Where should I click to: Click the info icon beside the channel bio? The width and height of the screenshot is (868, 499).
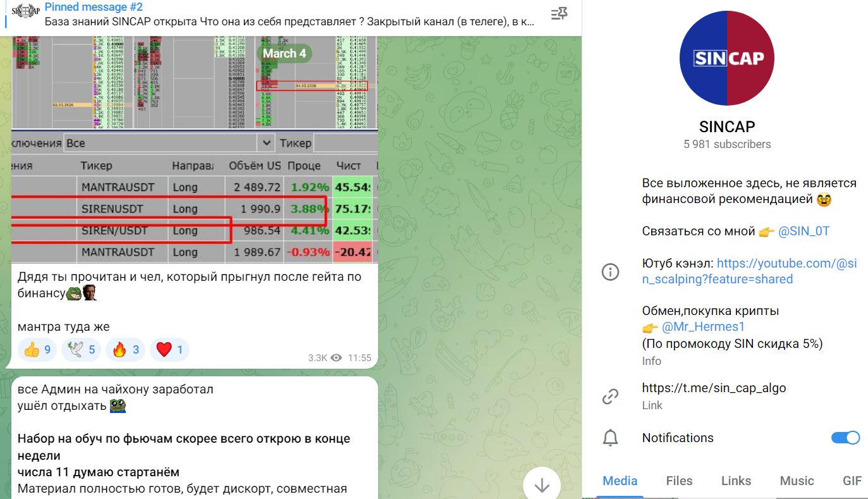(x=610, y=271)
